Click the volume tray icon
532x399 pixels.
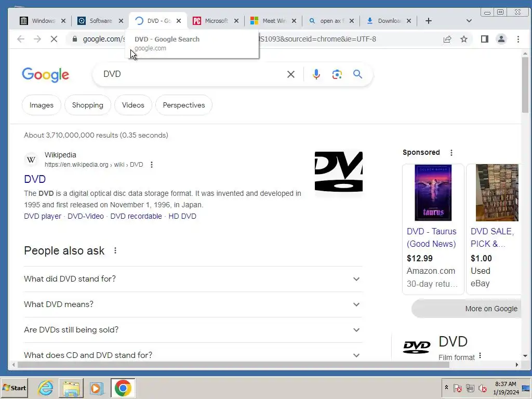click(482, 388)
